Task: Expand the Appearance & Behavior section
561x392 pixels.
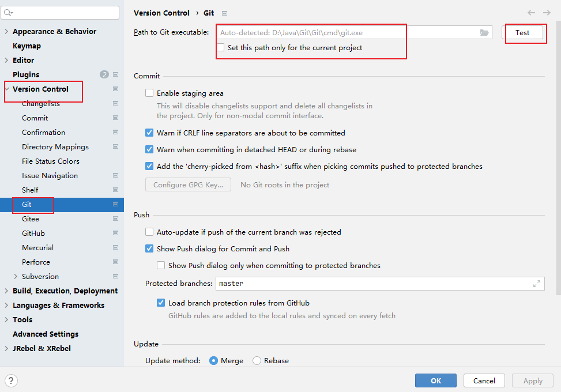Action: pos(6,32)
